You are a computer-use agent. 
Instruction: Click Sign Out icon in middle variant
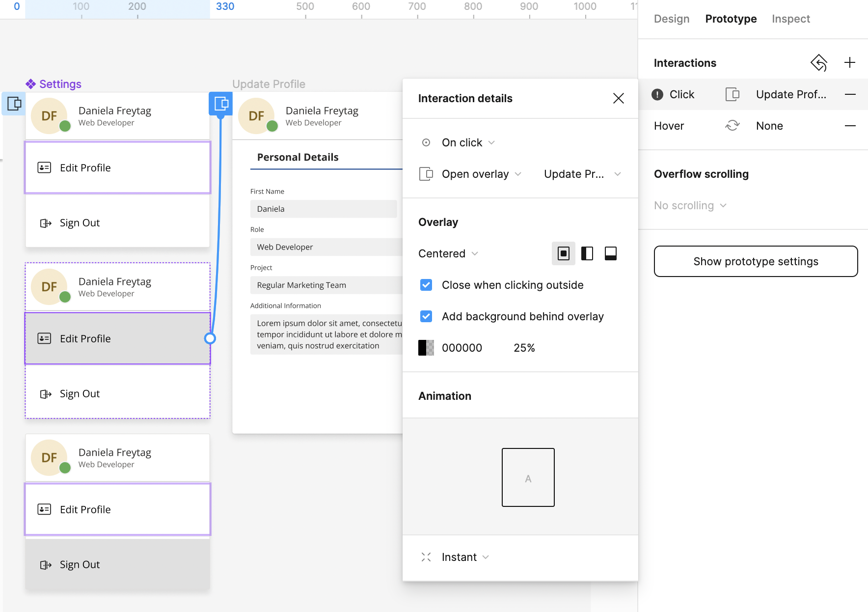point(46,394)
